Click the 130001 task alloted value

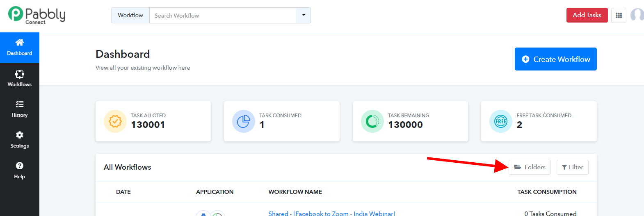tap(148, 125)
